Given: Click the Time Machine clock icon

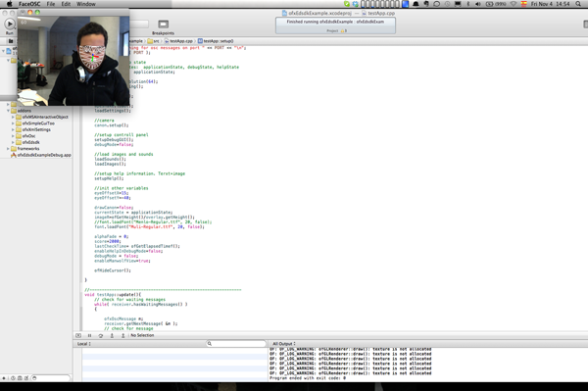Looking at the screenshot, I should [448, 4].
